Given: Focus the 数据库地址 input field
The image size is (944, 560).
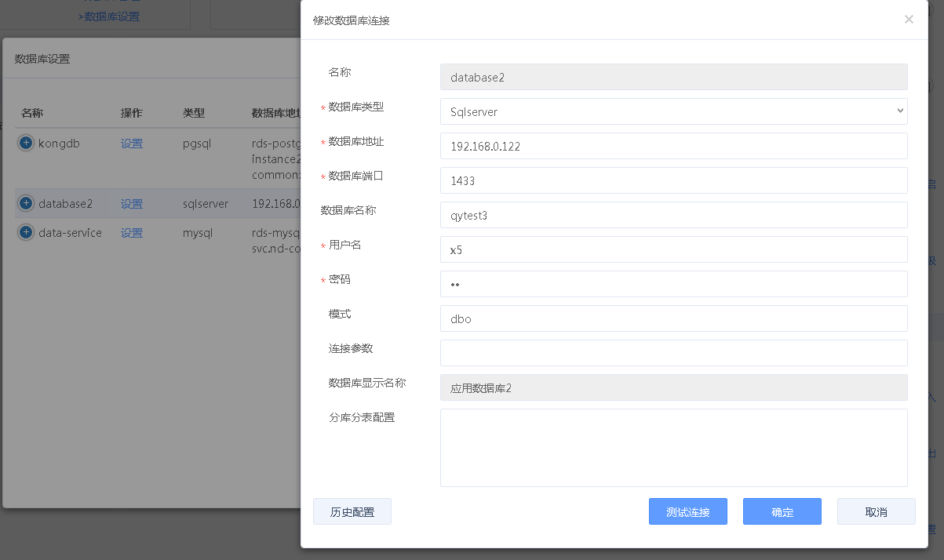Looking at the screenshot, I should 673,146.
